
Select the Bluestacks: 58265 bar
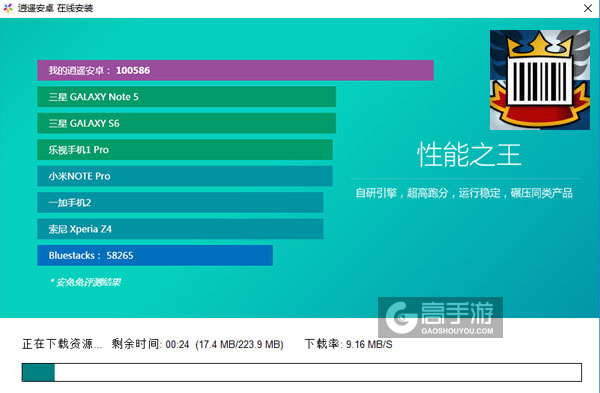[155, 255]
